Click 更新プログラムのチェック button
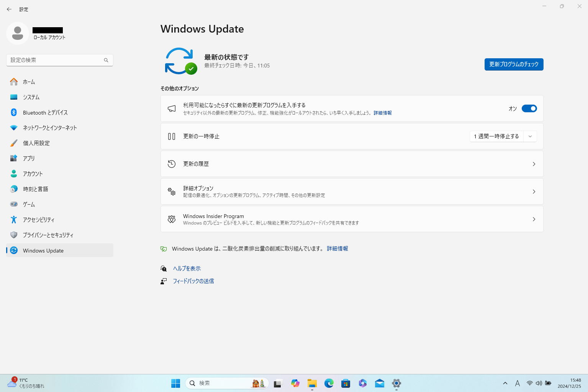This screenshot has height=392, width=588. tap(513, 64)
